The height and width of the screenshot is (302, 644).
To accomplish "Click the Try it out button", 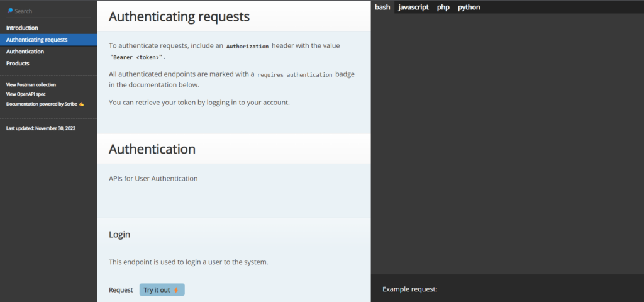I will click(x=162, y=289).
